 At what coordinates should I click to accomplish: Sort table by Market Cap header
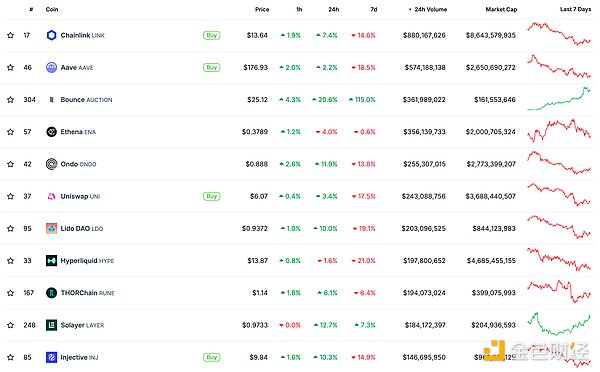click(501, 9)
